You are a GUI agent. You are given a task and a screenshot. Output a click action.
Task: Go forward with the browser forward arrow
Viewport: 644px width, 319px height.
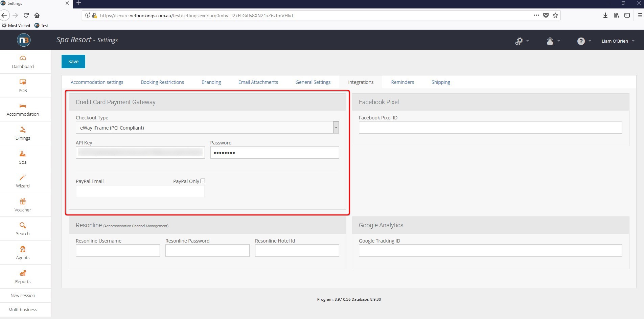pyautogui.click(x=15, y=15)
